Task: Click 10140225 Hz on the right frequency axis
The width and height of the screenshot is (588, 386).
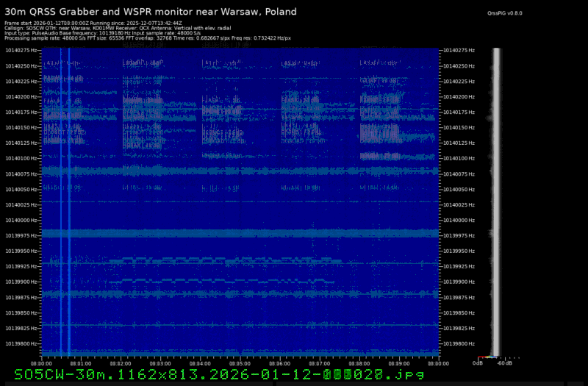Action: click(x=459, y=82)
